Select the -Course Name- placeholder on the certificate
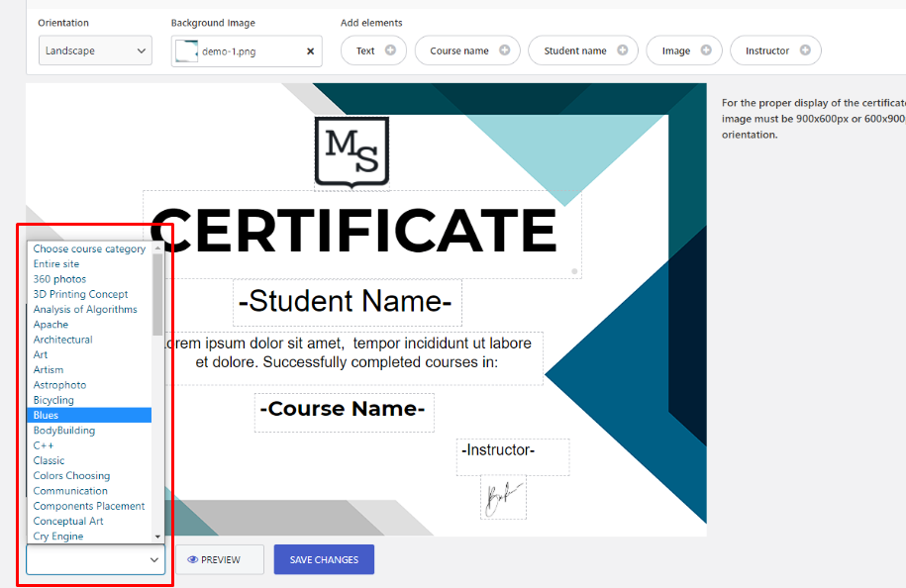 [345, 413]
